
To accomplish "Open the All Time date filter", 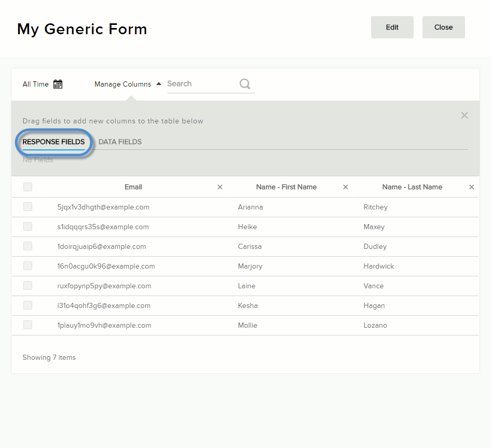I will [36, 84].
